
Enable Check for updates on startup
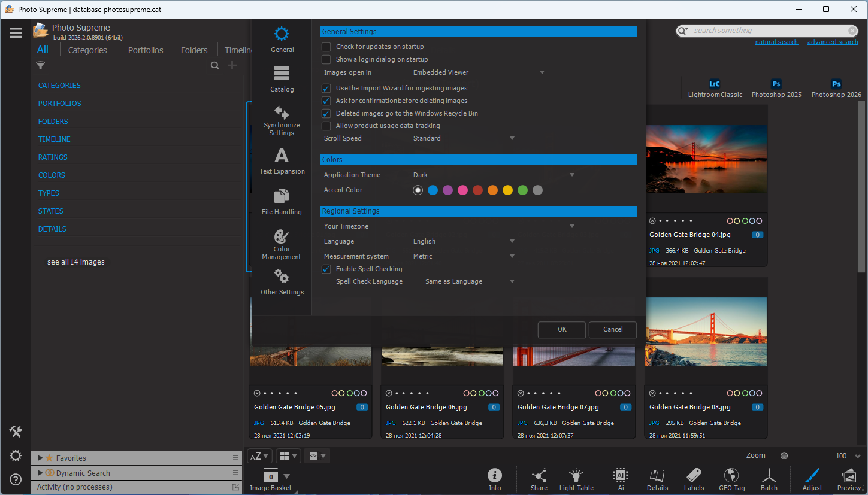(326, 47)
